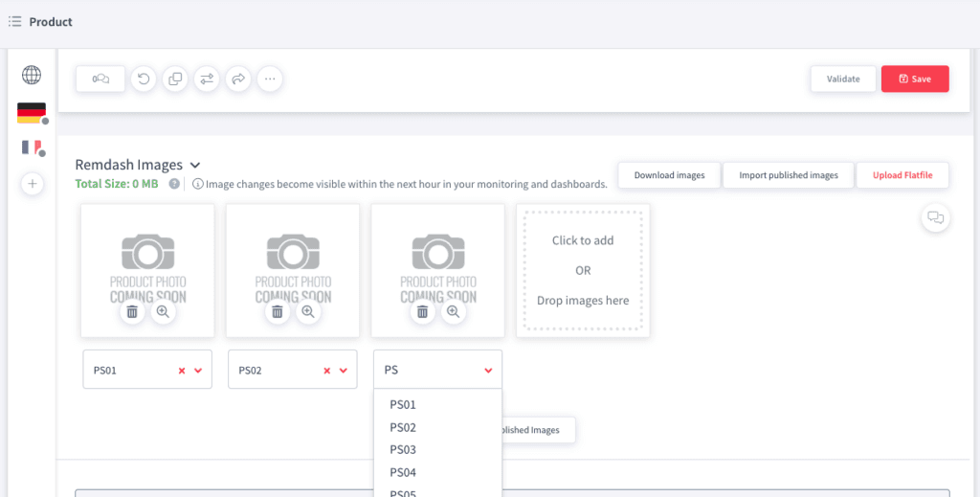
Task: Zoom into the second product image
Action: tap(308, 311)
